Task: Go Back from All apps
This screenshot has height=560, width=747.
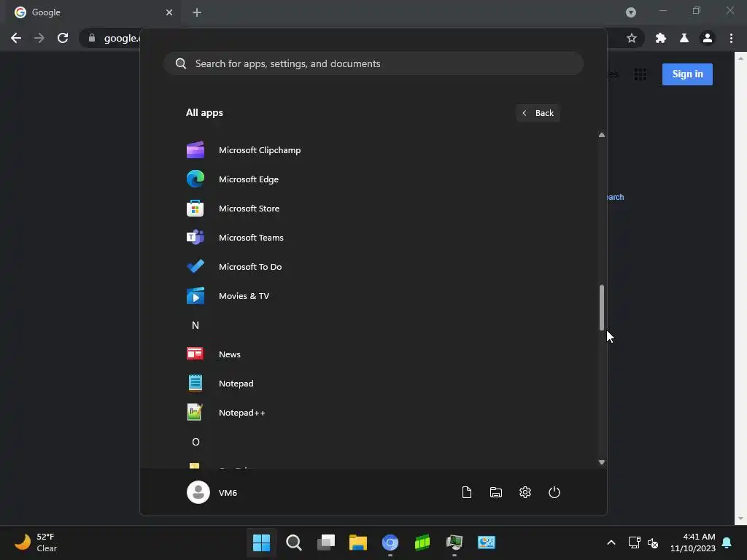Action: click(538, 113)
